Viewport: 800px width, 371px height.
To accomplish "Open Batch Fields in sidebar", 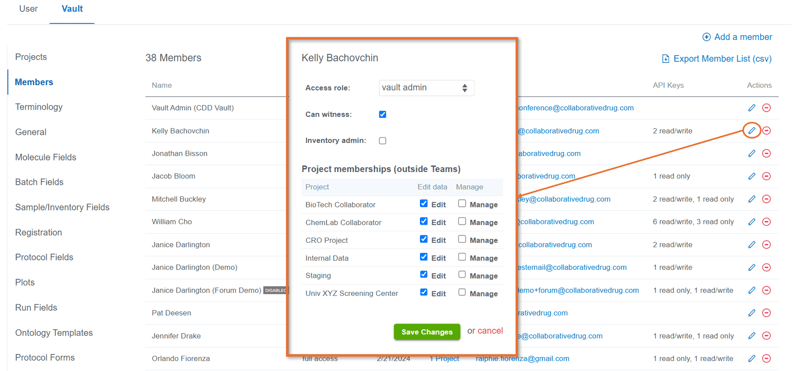I will tap(39, 182).
